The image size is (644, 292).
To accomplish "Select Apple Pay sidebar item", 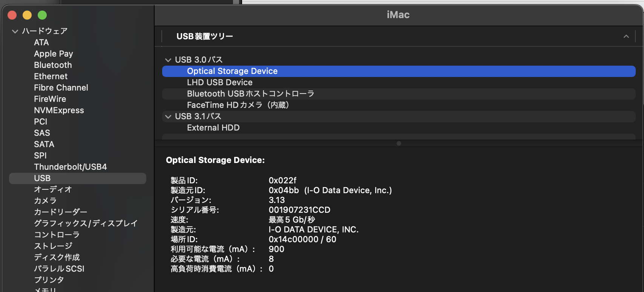I will 53,54.
